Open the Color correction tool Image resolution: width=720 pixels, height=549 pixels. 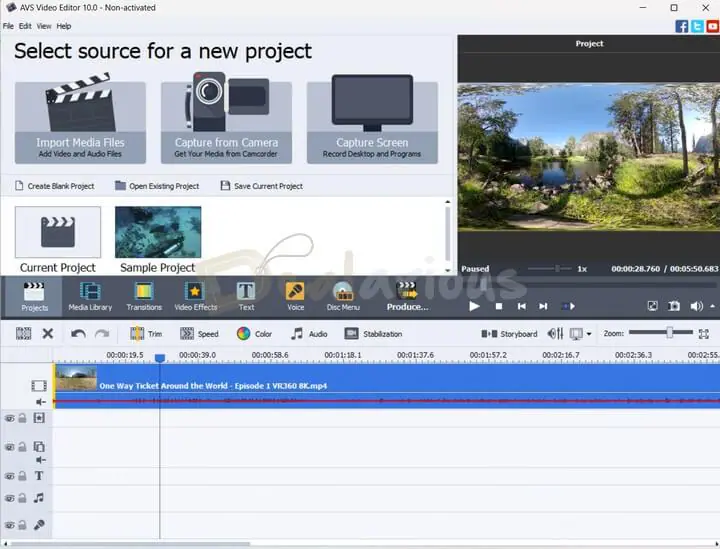tap(254, 334)
